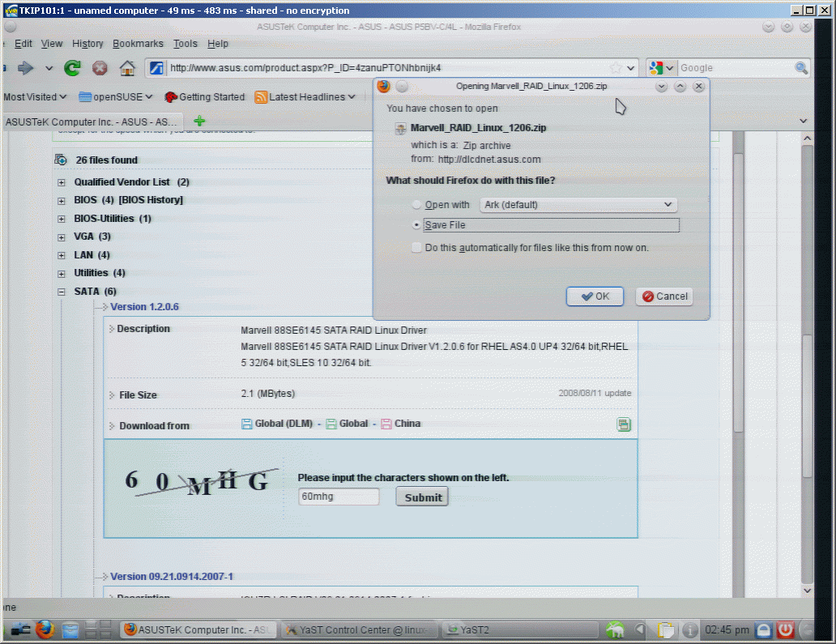Click the page vertical scrollbar down arrow
The width and height of the screenshot is (836, 644).
(x=807, y=591)
